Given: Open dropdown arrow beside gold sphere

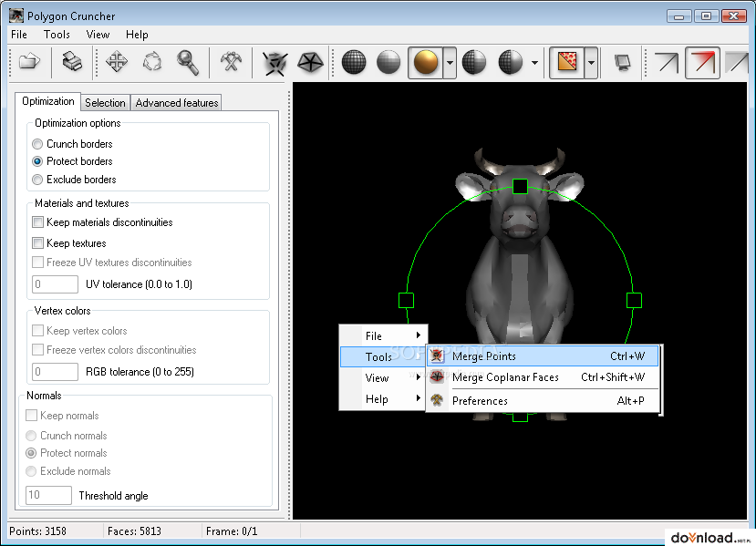Looking at the screenshot, I should (x=450, y=63).
